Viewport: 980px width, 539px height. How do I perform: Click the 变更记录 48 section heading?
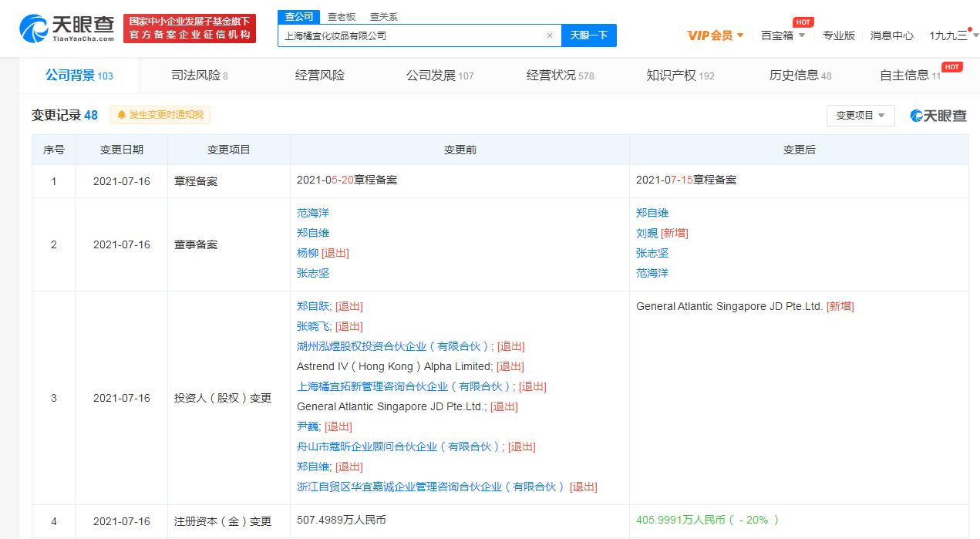(x=65, y=115)
